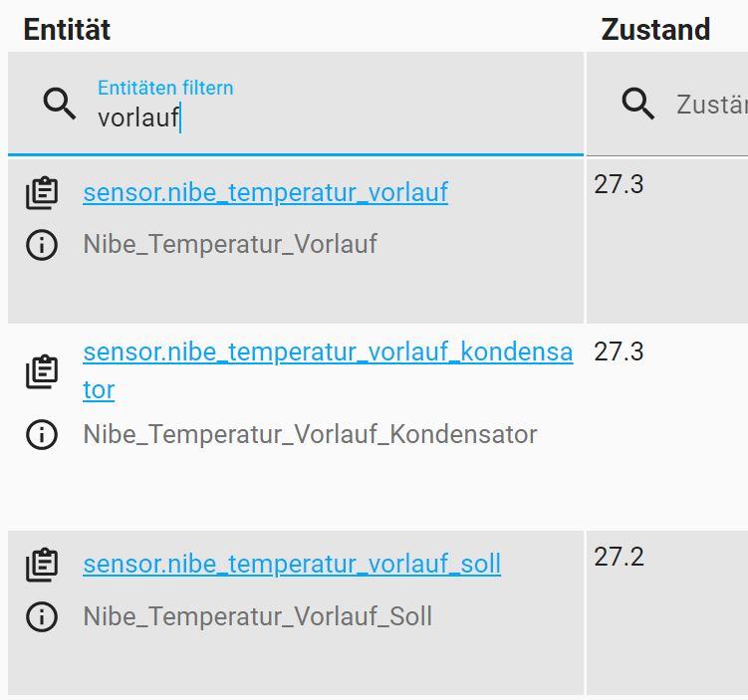748x700 pixels.
Task: Show info for Nibe_Temperatur_Vorlauf_Soll
Action: (42, 617)
